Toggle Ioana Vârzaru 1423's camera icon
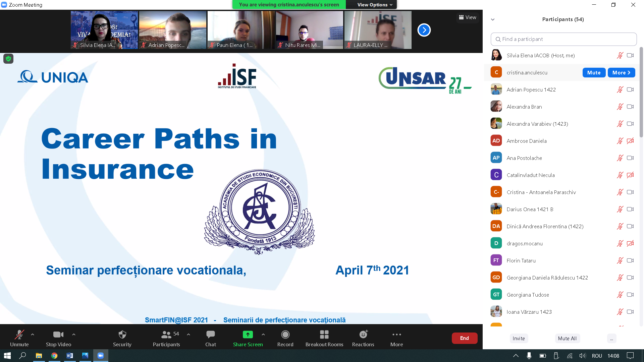The width and height of the screenshot is (644, 362). (630, 312)
